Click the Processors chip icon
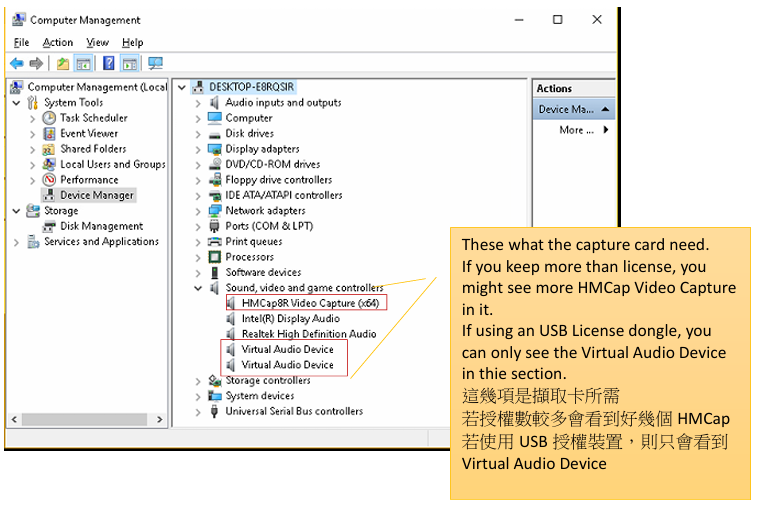Screen dimensions: 765x518 215,257
